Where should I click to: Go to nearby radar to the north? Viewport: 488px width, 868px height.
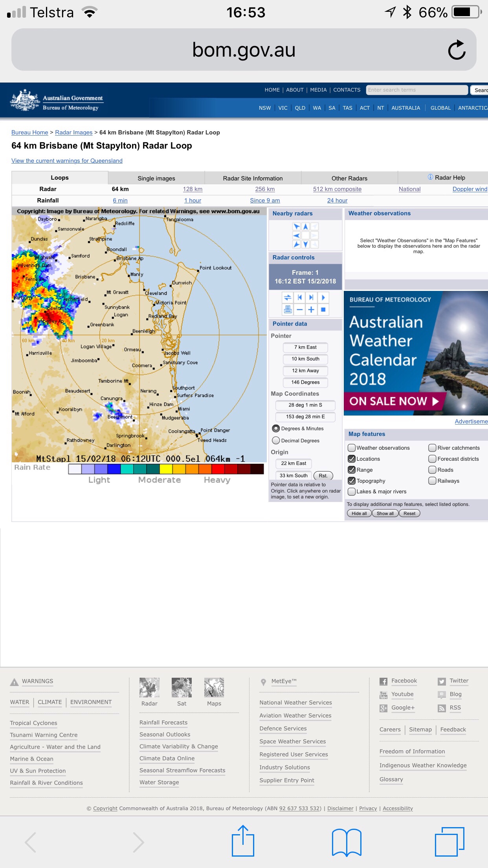click(305, 226)
